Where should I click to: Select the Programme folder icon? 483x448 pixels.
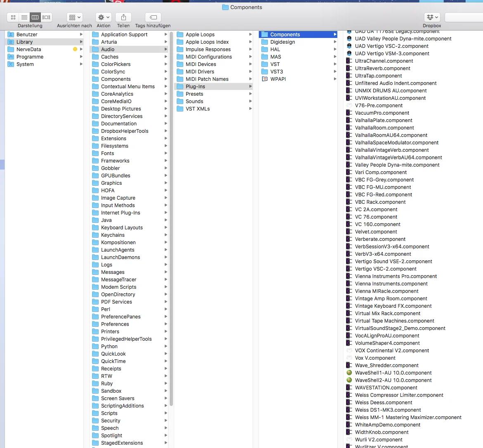click(x=11, y=57)
